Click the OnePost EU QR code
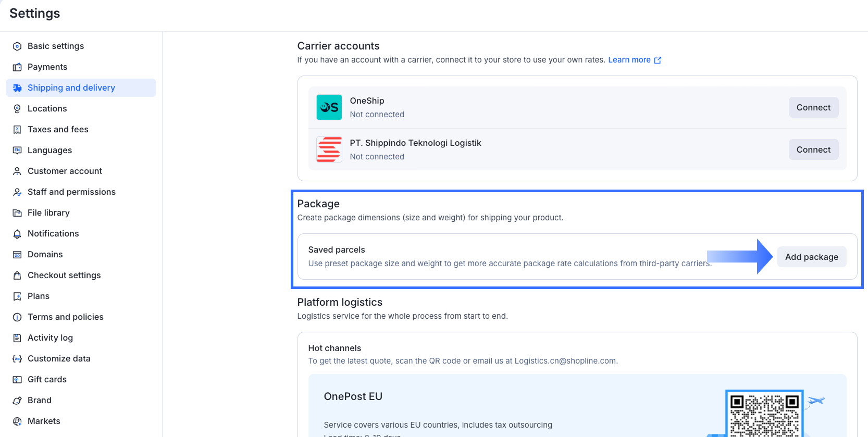The width and height of the screenshot is (868, 437). [764, 414]
